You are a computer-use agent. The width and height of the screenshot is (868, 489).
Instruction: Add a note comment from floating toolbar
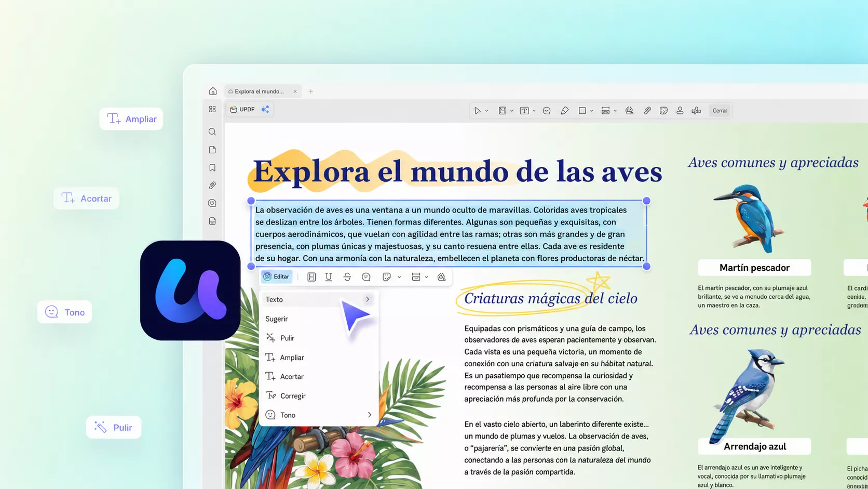click(366, 277)
